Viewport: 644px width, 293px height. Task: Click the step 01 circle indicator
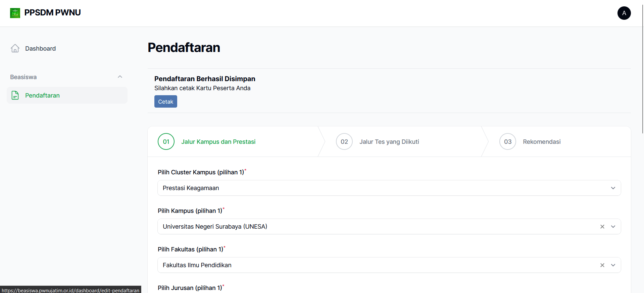pyautogui.click(x=166, y=141)
